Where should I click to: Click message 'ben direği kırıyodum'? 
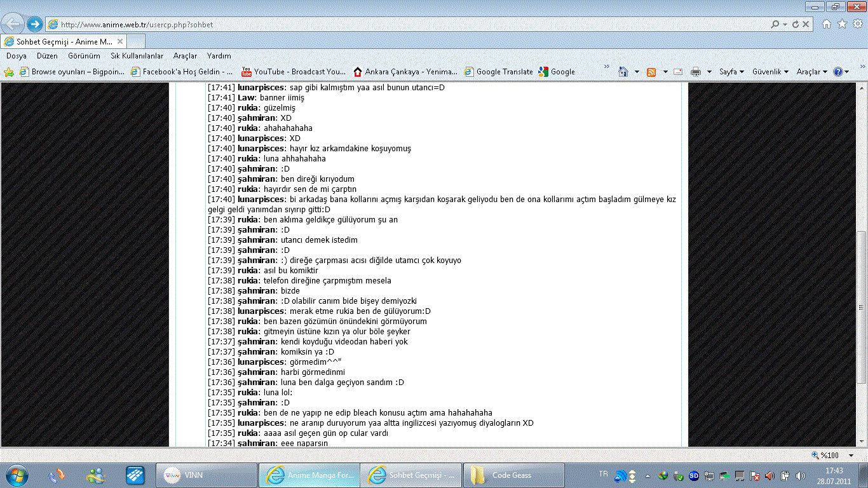[318, 179]
